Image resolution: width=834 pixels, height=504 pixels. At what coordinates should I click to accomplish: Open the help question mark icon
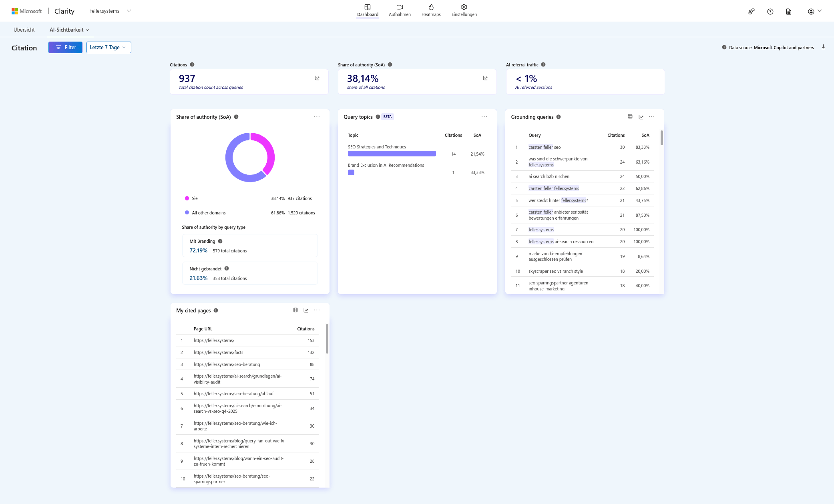(x=770, y=12)
